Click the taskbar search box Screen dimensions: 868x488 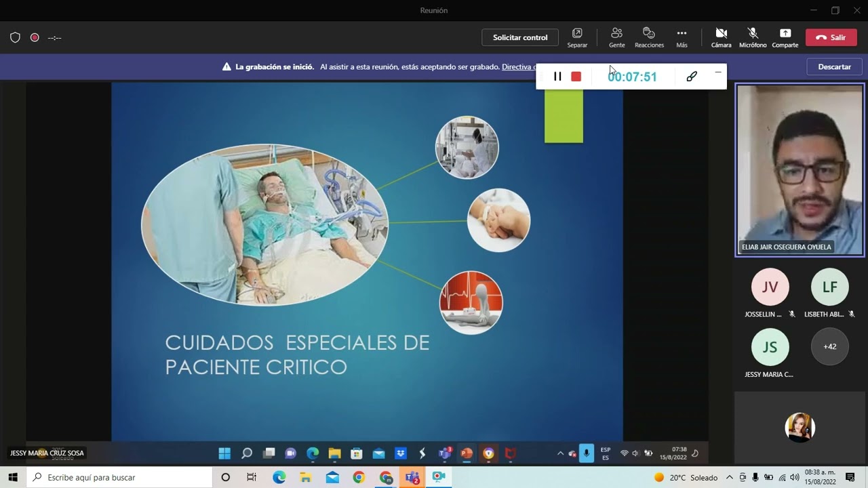tap(120, 477)
